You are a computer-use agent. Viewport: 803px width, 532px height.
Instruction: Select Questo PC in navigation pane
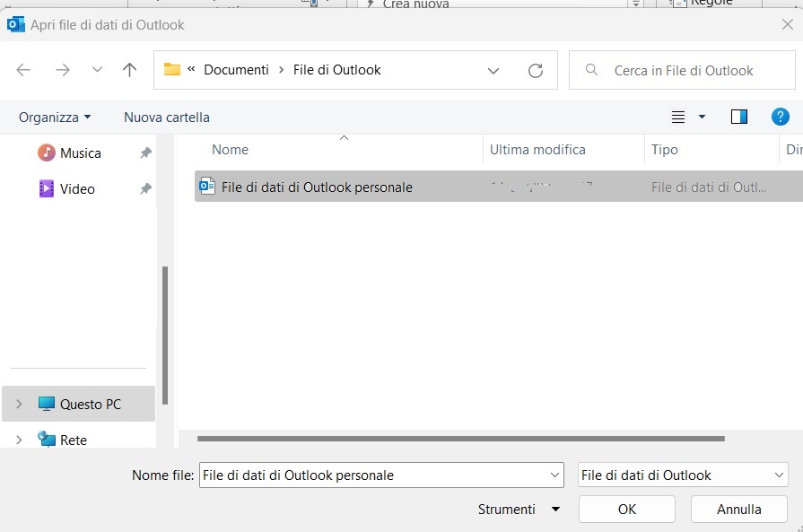[78, 404]
